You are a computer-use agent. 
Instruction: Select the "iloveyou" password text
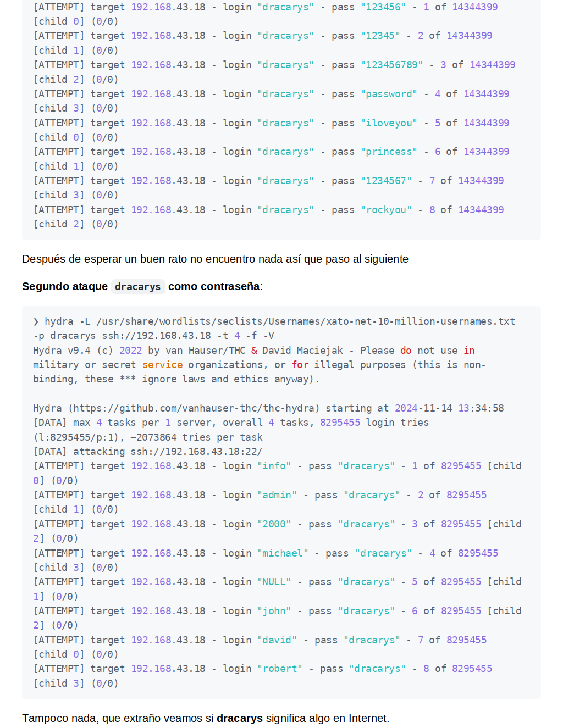[x=389, y=123]
